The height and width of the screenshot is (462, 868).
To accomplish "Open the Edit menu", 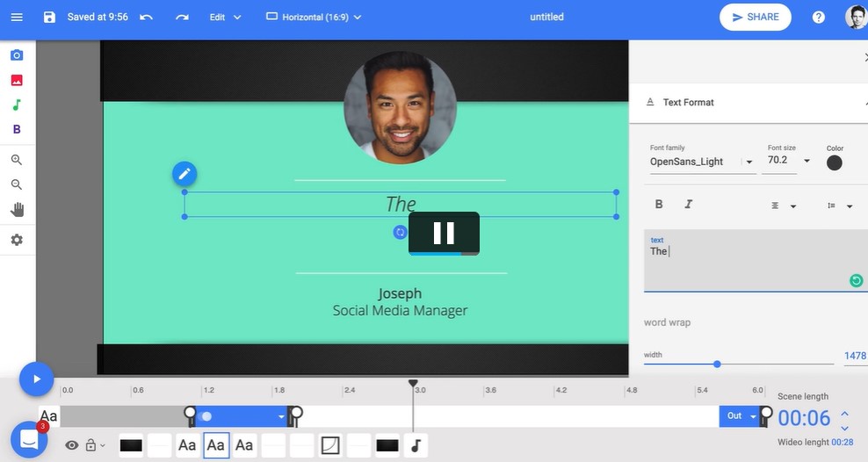I will click(x=225, y=18).
